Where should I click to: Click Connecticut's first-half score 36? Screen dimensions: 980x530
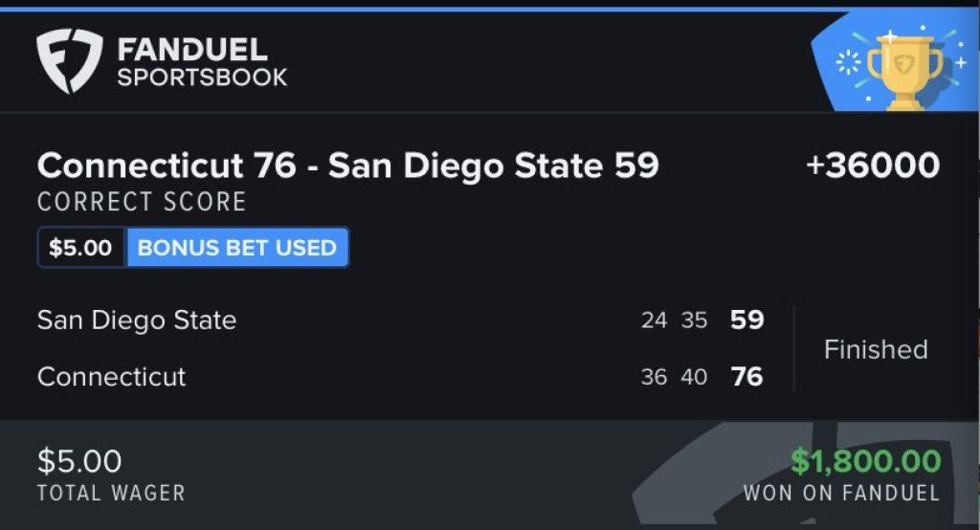(x=655, y=378)
